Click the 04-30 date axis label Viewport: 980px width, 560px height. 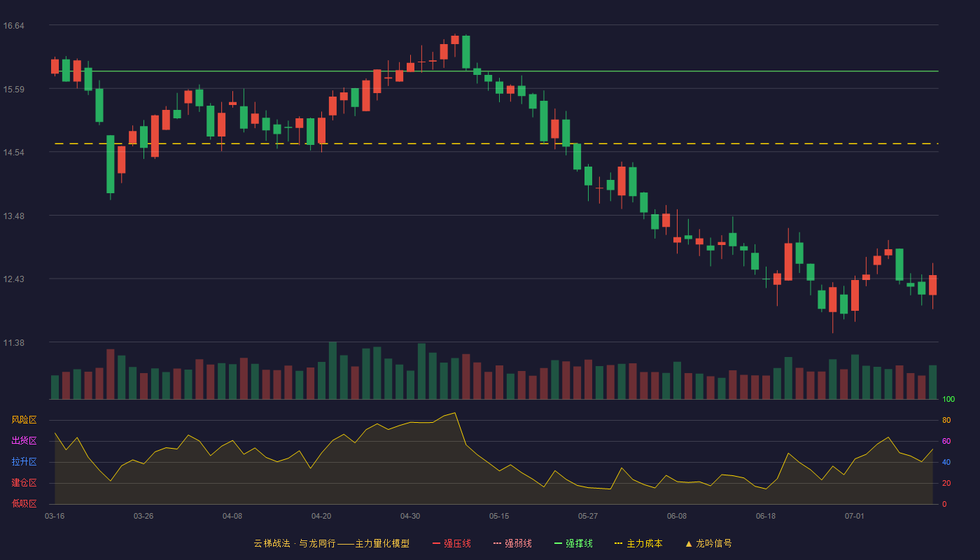(x=410, y=516)
